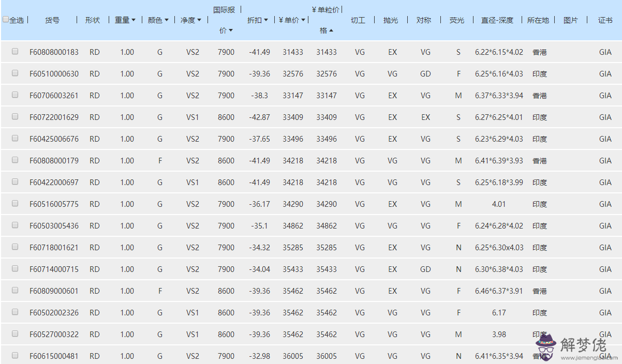Select the dimension 6.22*6.15*4.02
This screenshot has width=622, height=364.
pos(499,52)
